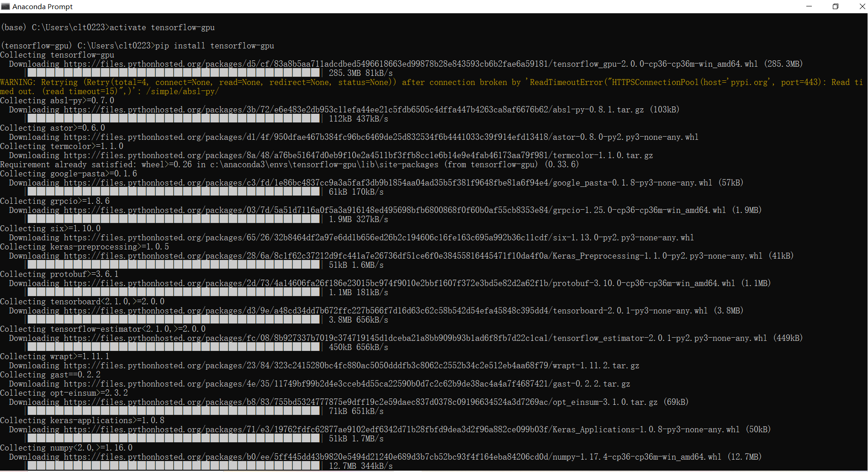
Task: Select the "Collecting numpy<2.0,>=1.16.0" line
Action: (x=66, y=448)
